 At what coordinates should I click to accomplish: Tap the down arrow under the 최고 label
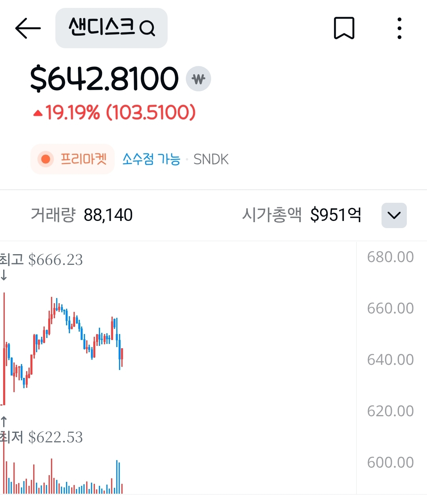(x=4, y=275)
